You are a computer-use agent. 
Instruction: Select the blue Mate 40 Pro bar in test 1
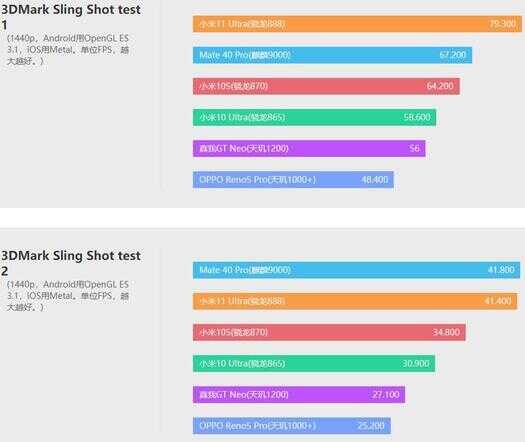tap(332, 55)
